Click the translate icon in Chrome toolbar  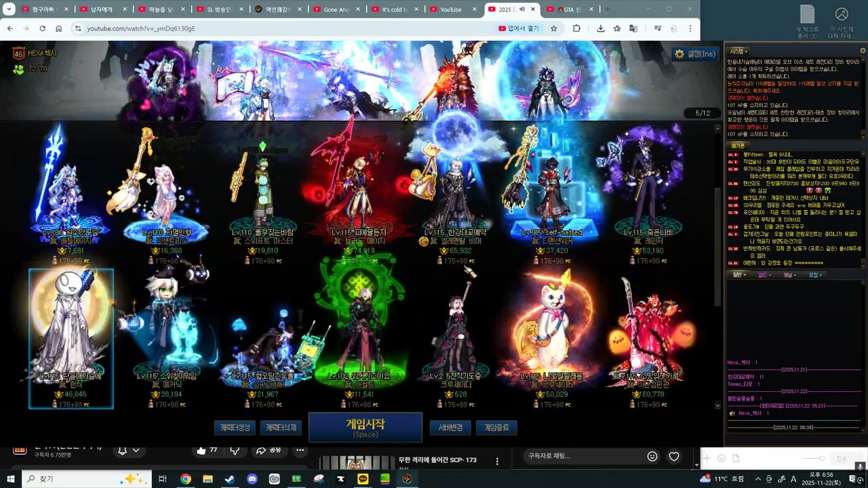633,28
